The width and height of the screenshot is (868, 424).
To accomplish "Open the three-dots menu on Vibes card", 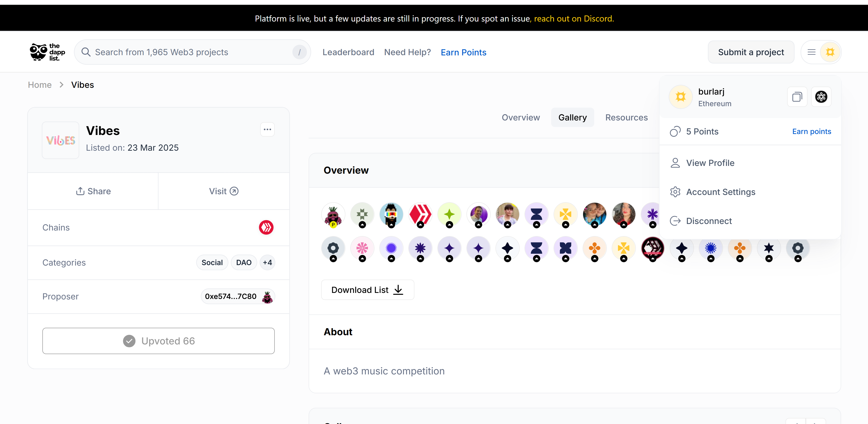I will (267, 129).
